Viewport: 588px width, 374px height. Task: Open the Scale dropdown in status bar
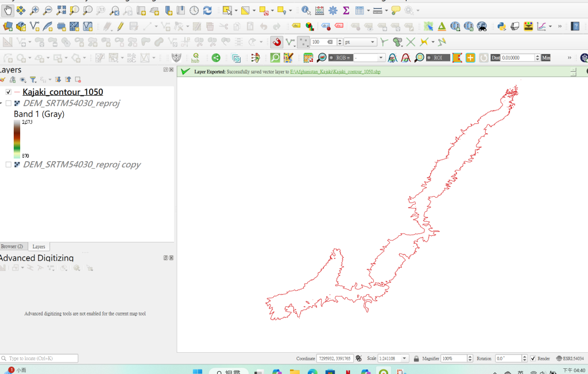(x=404, y=359)
